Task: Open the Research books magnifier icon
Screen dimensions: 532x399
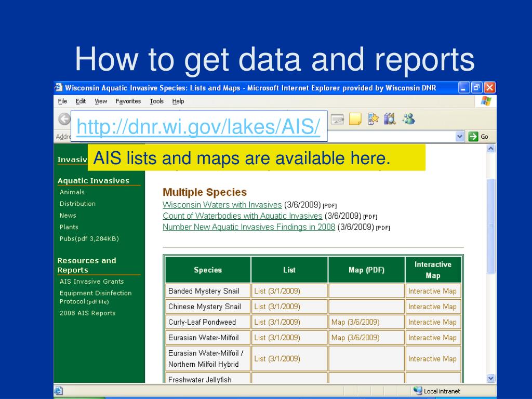Action: 390,119
